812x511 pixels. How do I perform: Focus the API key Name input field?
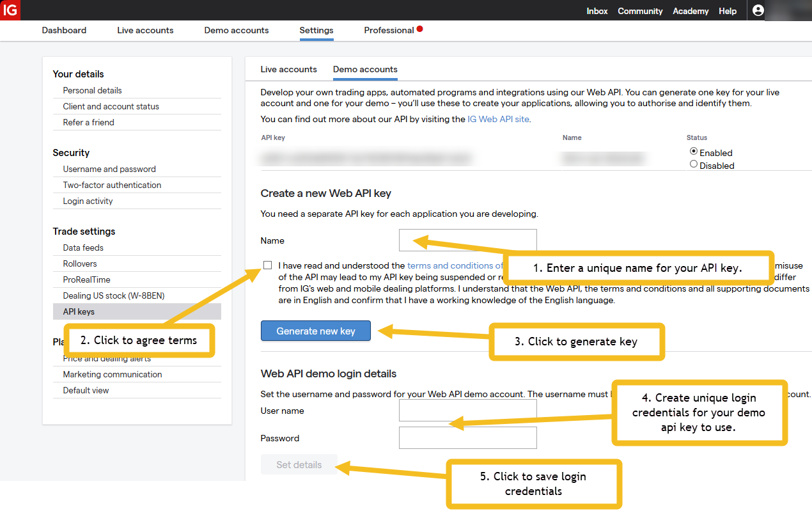tap(468, 240)
